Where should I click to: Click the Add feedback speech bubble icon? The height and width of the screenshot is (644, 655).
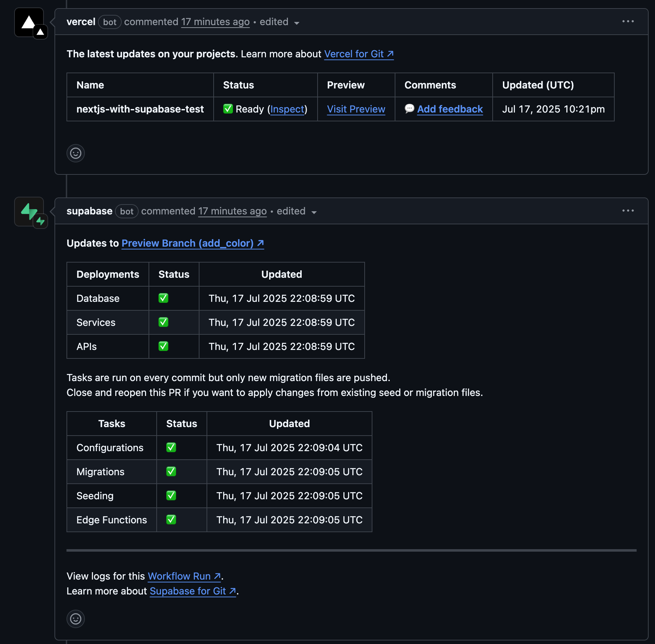[x=410, y=109]
